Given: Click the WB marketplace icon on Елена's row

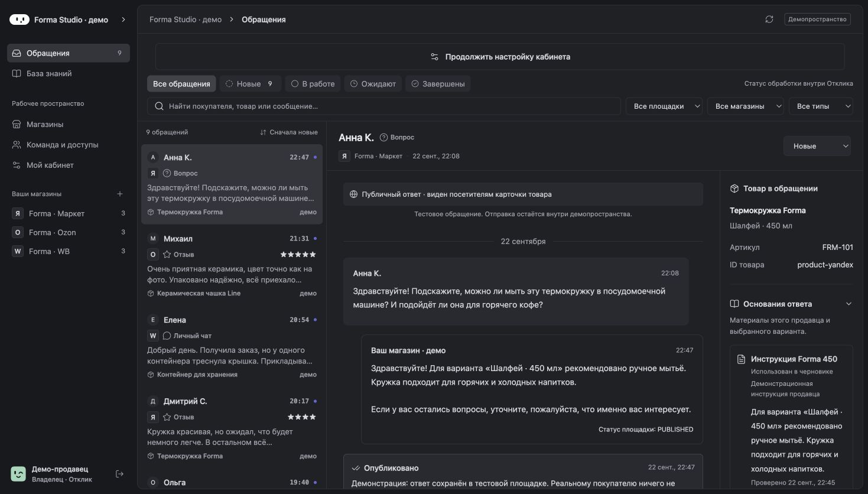Looking at the screenshot, I should click(153, 336).
